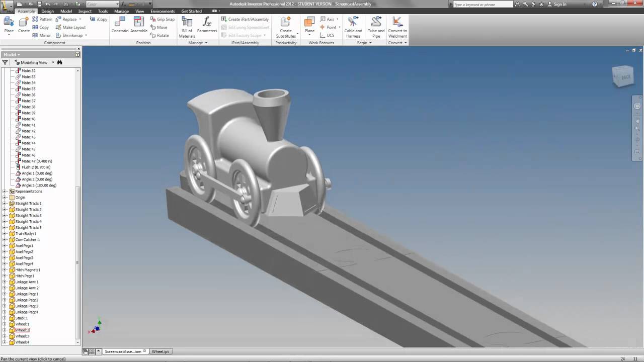Viewport: 644px width, 362px height.
Task: Click the help question mark button
Action: coord(595,4)
